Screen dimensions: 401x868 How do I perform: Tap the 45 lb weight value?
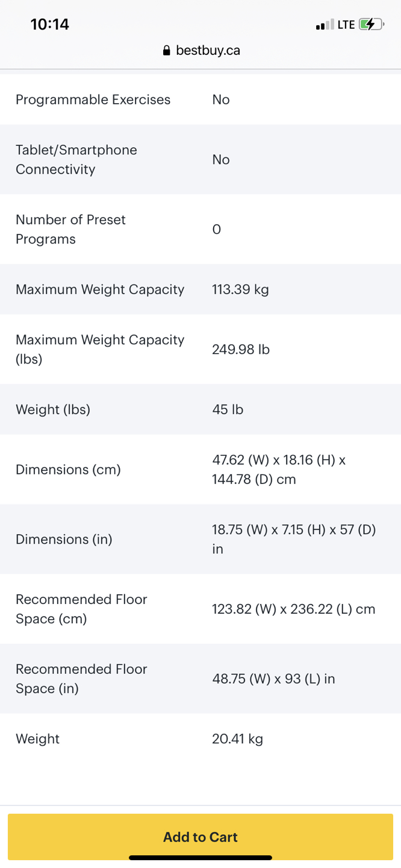(228, 410)
